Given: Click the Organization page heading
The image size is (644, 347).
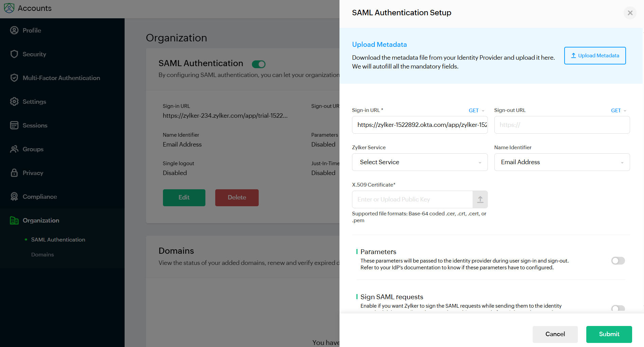Looking at the screenshot, I should pos(177,38).
